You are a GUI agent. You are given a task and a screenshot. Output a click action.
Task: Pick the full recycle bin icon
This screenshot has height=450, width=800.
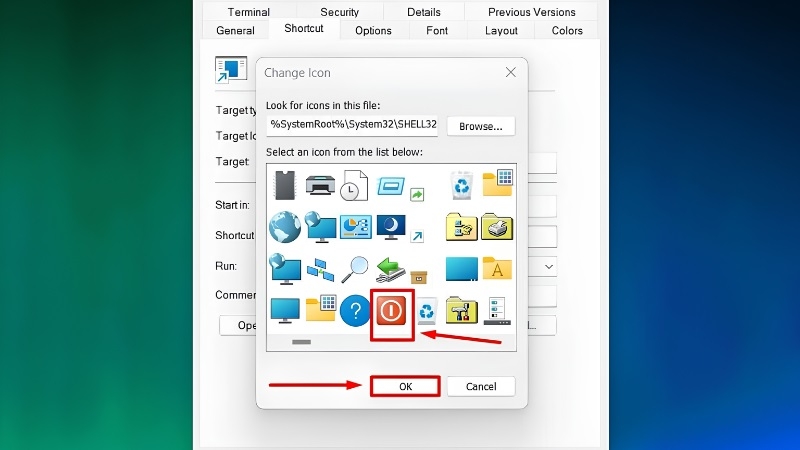pos(462,185)
